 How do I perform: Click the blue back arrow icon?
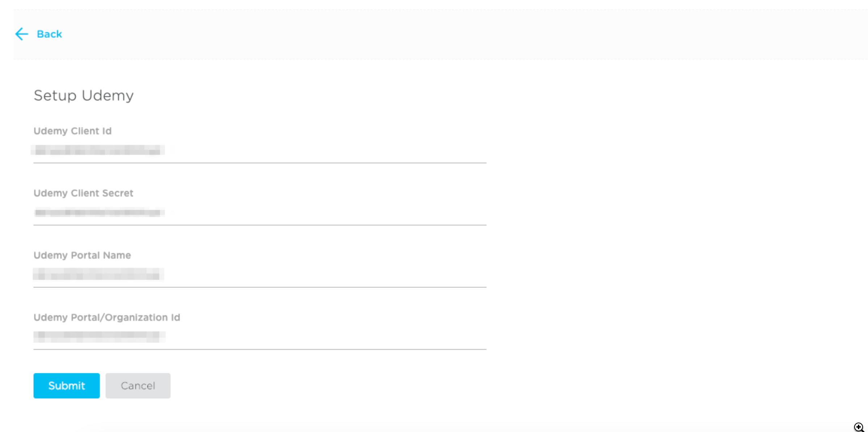tap(22, 34)
